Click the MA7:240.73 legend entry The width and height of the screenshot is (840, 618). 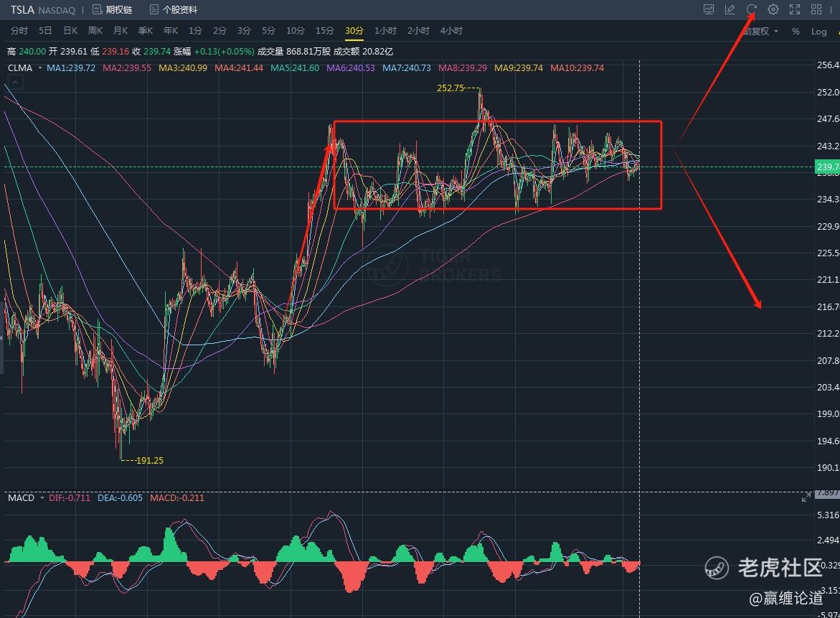point(407,68)
